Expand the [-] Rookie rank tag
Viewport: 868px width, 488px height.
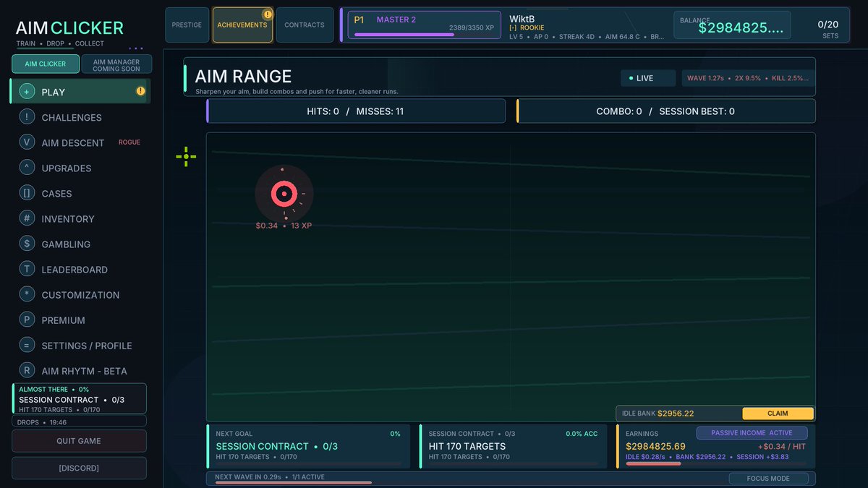click(526, 27)
